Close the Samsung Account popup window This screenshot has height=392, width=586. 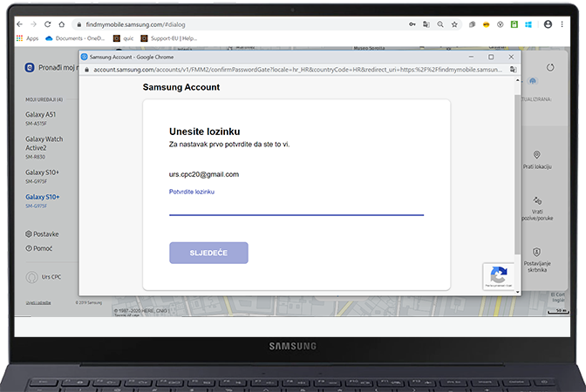(x=511, y=57)
